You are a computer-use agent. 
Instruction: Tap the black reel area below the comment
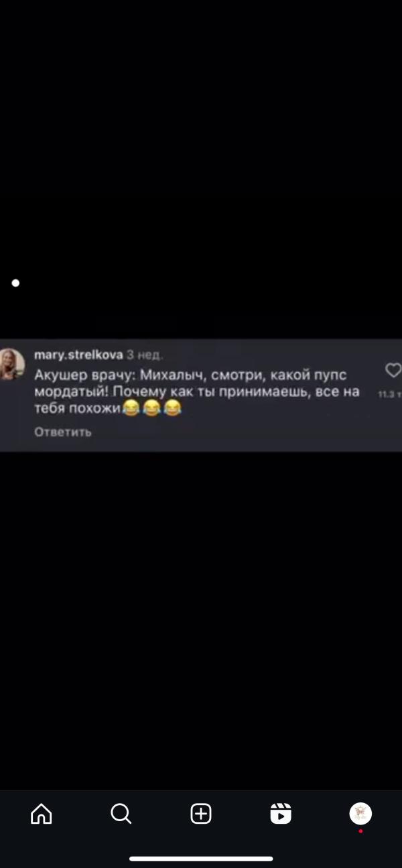pos(201,620)
